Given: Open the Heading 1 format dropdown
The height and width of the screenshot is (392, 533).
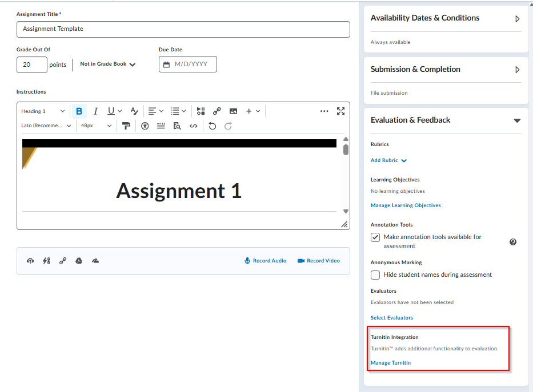Looking at the screenshot, I should point(43,111).
